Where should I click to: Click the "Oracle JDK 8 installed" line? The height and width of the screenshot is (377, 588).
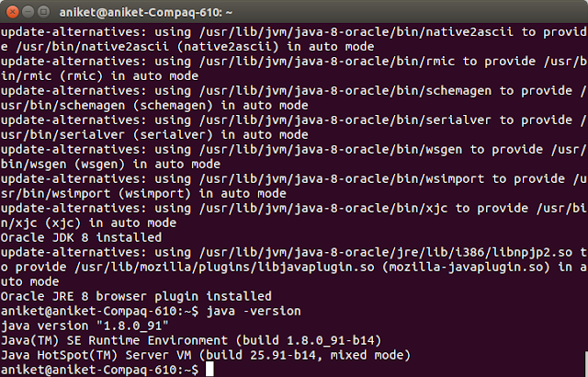(82, 237)
